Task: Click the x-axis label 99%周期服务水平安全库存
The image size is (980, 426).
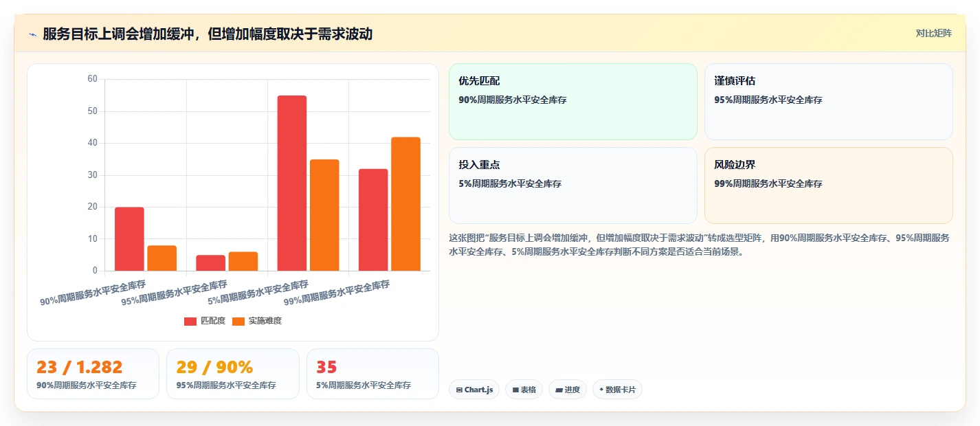Action: tap(337, 293)
